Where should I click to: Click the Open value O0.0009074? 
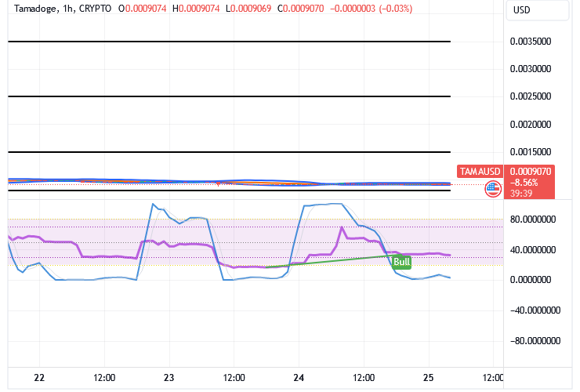(x=143, y=9)
